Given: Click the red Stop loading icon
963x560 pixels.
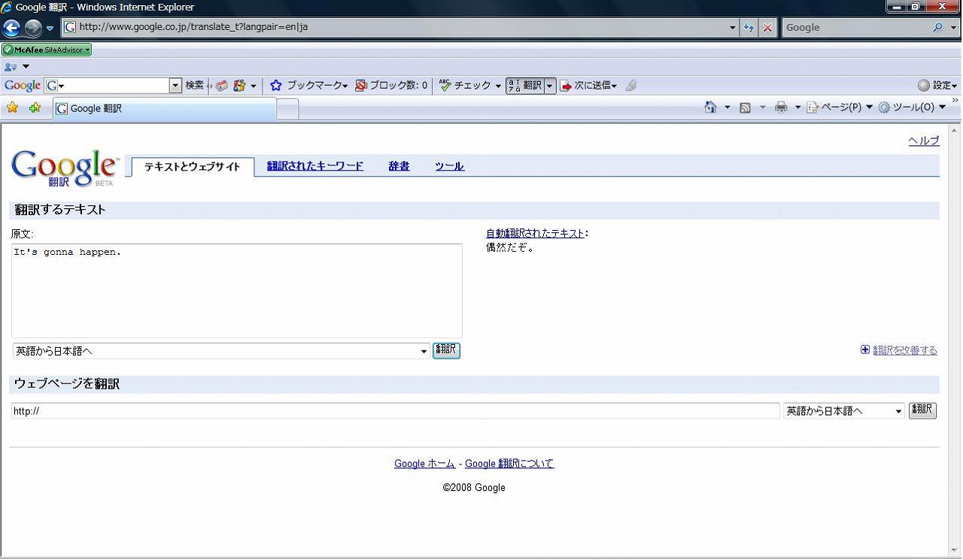Looking at the screenshot, I should pos(767,28).
